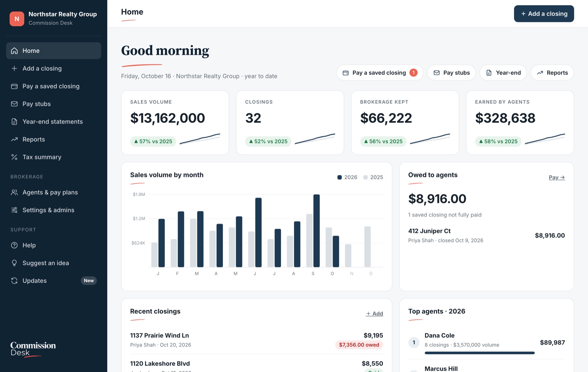Click the percent icon beside Tax summary

[14, 157]
